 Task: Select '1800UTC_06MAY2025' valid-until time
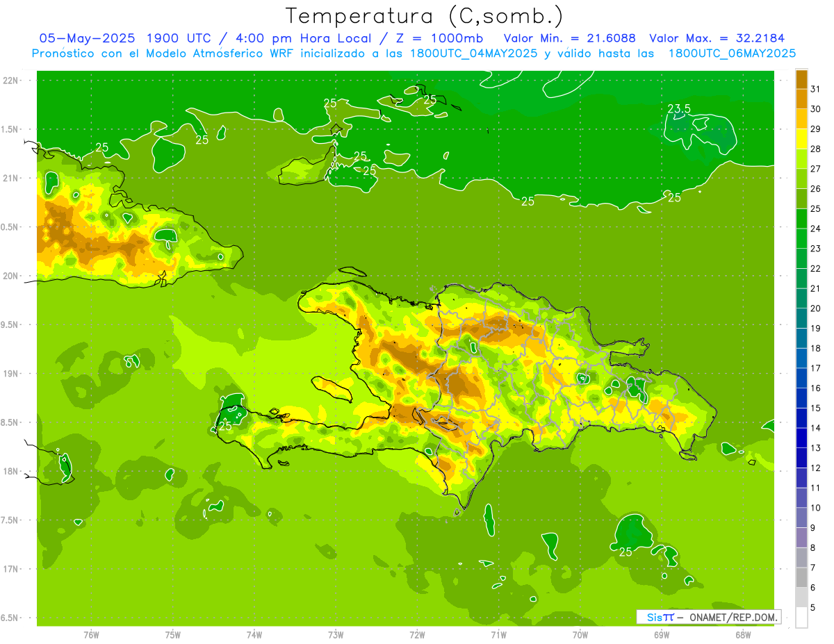733,53
